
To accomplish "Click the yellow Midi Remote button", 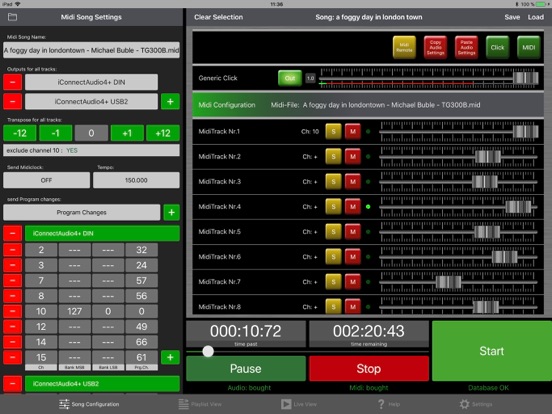I will pos(404,48).
